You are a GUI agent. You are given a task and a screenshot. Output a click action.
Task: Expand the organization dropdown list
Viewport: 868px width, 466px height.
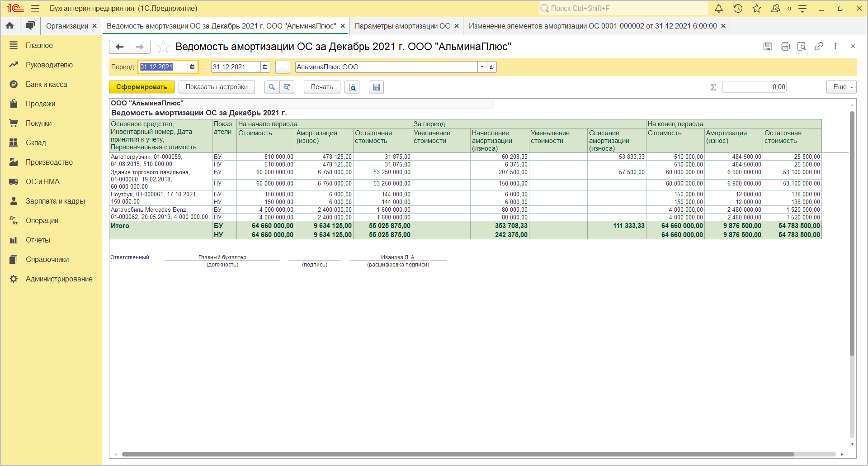click(x=482, y=67)
